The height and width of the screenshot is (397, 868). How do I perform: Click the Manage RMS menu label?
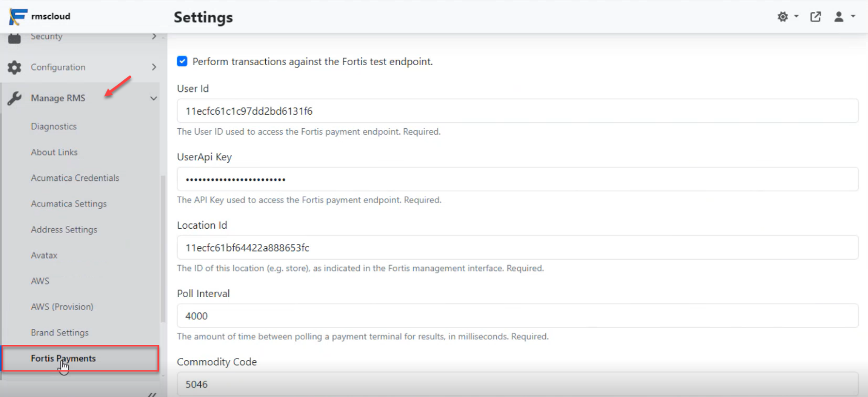tap(58, 98)
